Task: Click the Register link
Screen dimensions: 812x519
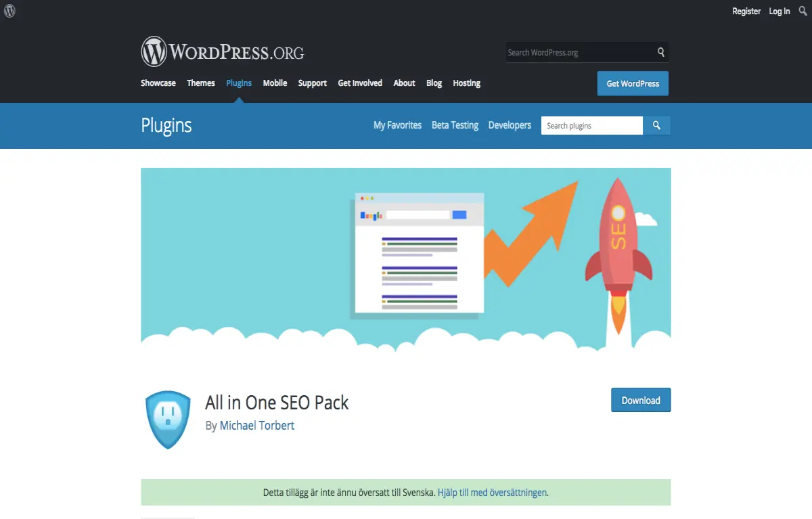Action: [746, 12]
